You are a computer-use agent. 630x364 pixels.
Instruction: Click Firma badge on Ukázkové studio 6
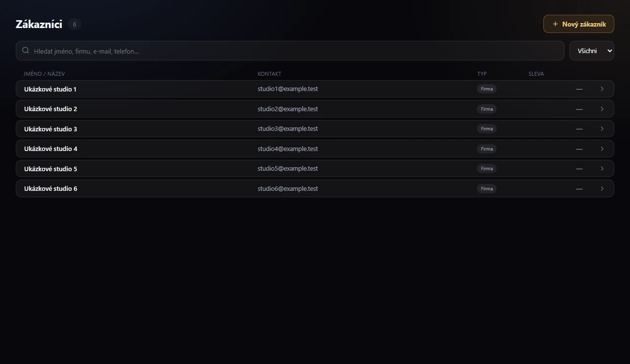coord(487,188)
